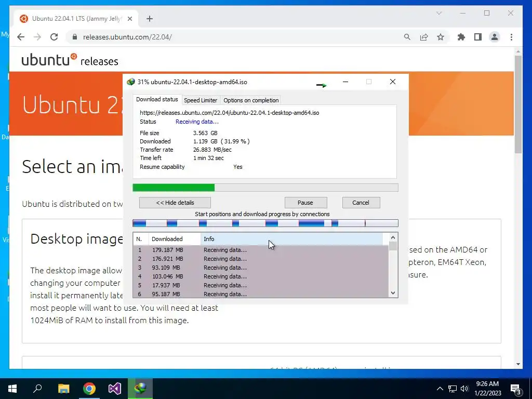
Task: Close the IDM download dialog
Action: pos(393,82)
